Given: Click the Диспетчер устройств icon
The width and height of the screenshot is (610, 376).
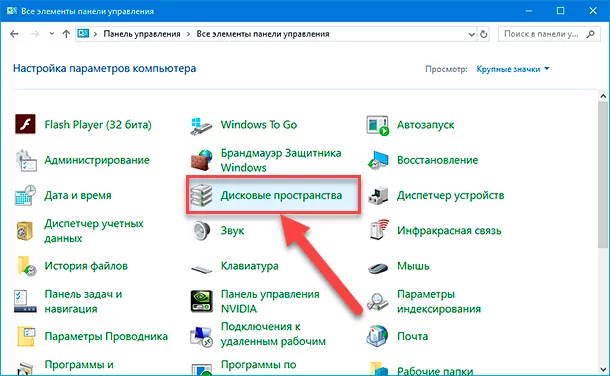Looking at the screenshot, I should tap(378, 196).
